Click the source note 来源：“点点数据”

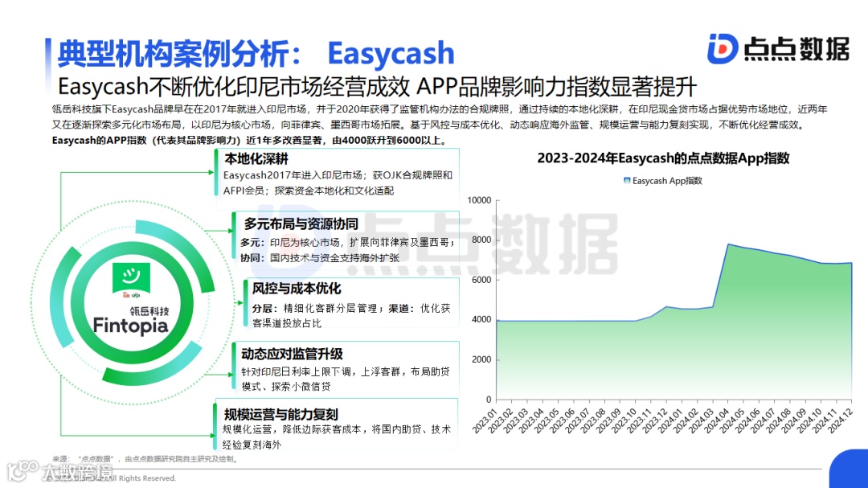tap(146, 458)
